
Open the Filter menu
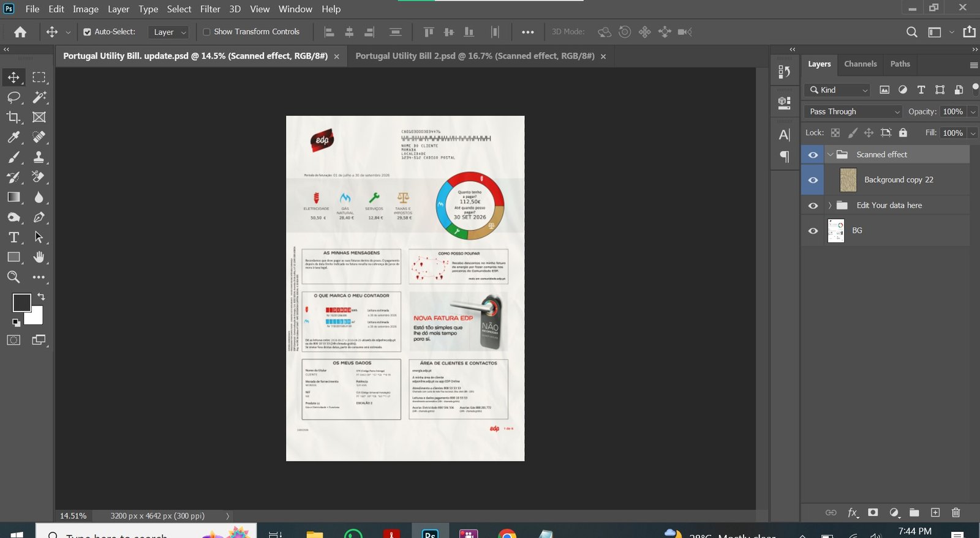click(x=209, y=9)
